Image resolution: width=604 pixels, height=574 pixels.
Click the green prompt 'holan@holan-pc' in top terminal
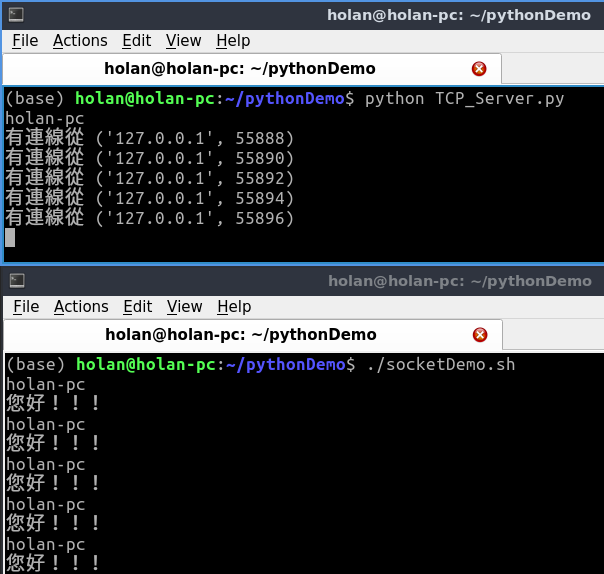pyautogui.click(x=144, y=99)
